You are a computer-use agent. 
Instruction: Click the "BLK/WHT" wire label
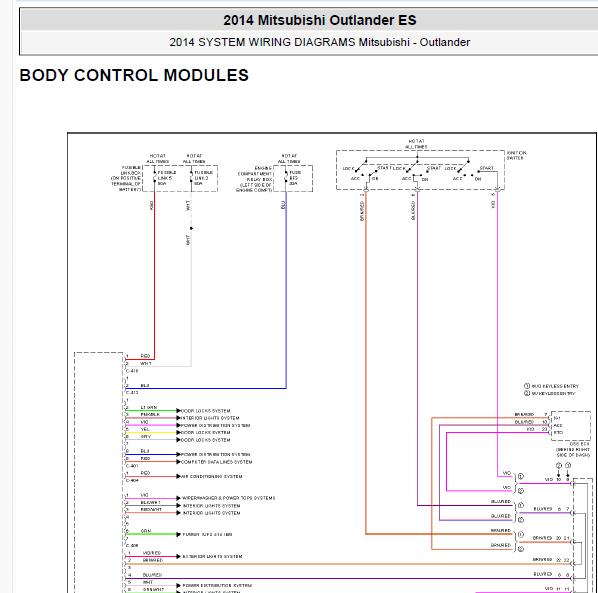pos(151,502)
